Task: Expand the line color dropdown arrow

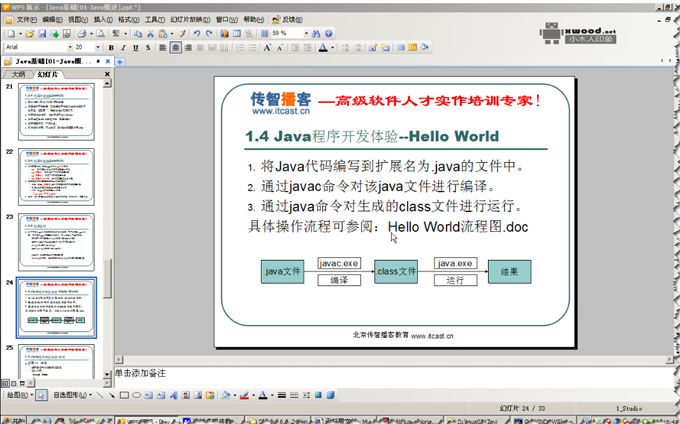Action: coord(253,395)
